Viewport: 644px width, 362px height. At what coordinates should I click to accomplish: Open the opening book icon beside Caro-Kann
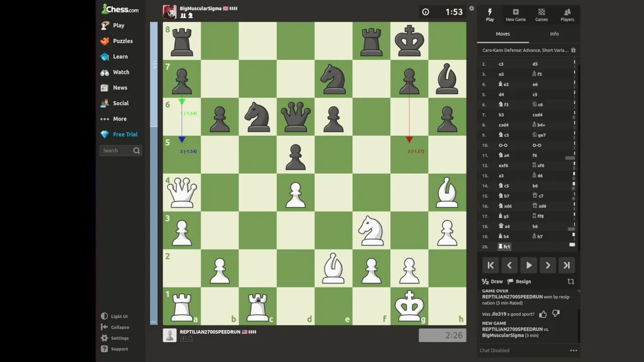[573, 50]
